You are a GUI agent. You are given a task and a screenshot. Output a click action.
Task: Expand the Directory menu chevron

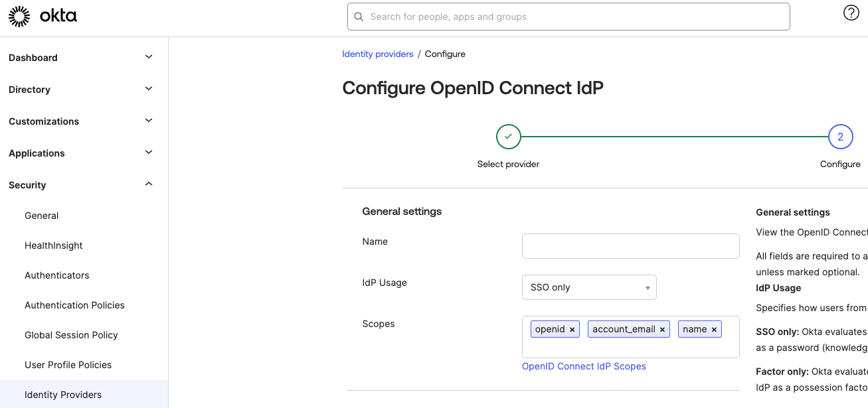149,89
